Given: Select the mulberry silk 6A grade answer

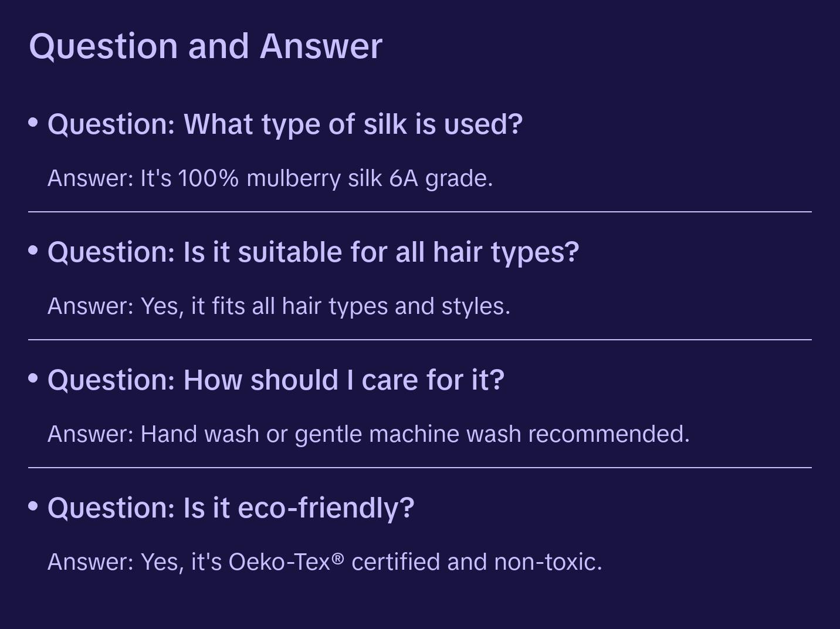Looking at the screenshot, I should (x=270, y=178).
